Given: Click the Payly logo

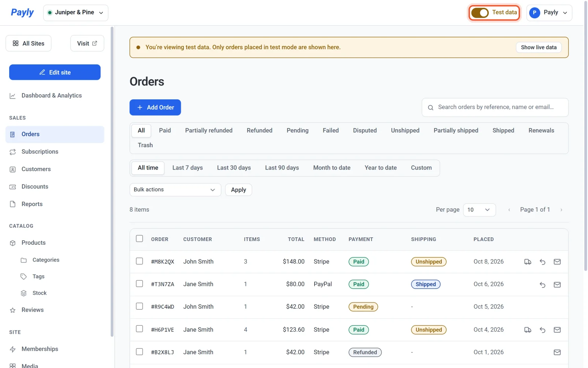Looking at the screenshot, I should 22,13.
